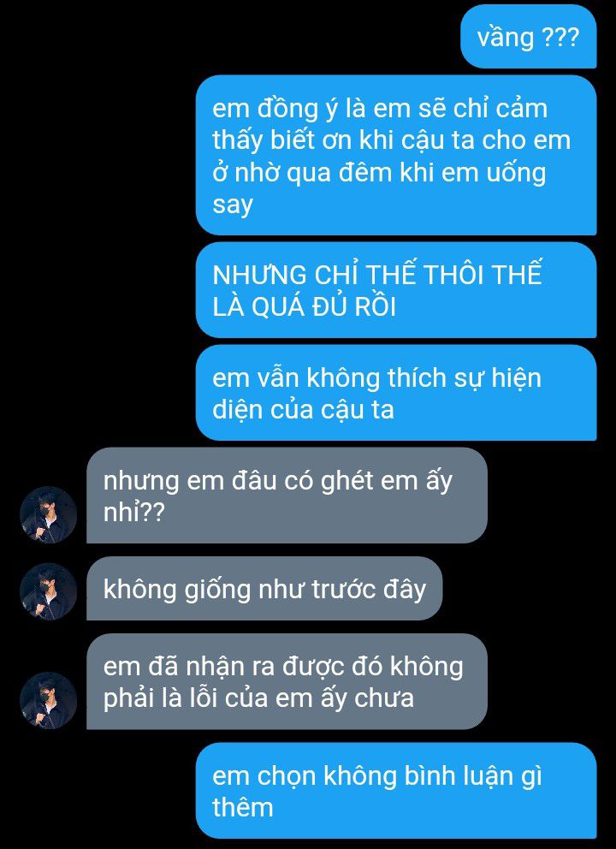
Task: Tap the "vầng ???" message bubble
Action: pos(529,37)
